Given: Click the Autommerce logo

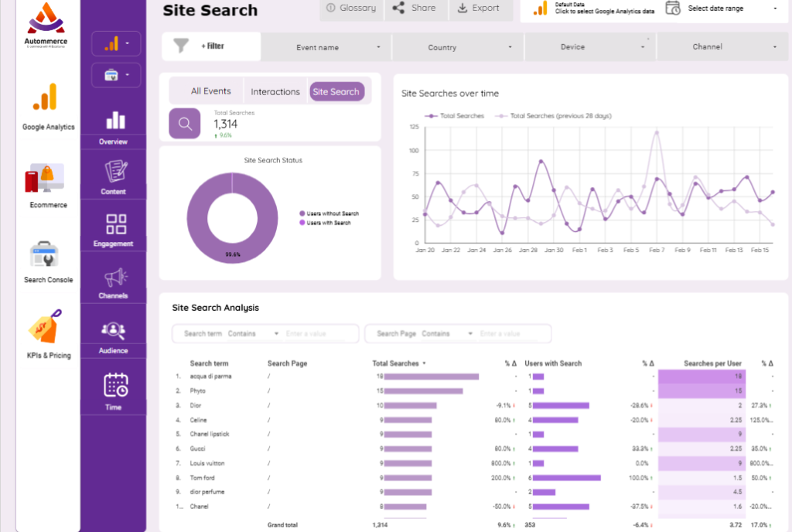Looking at the screenshot, I should tap(46, 25).
